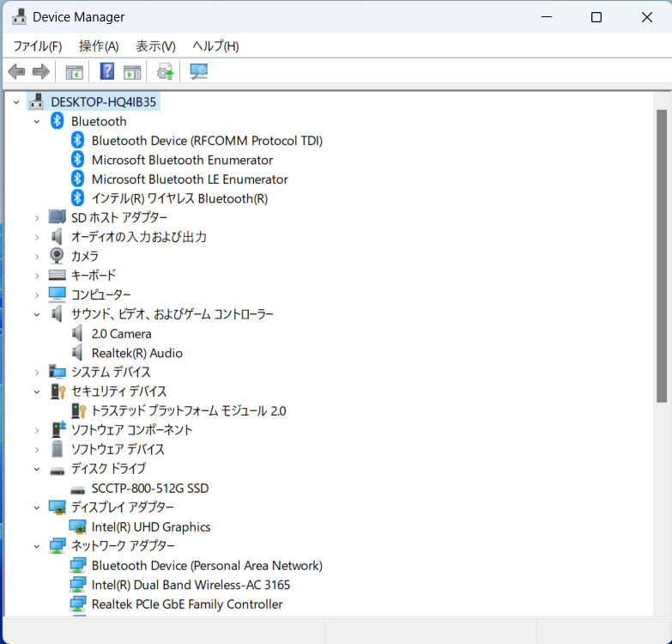The width and height of the screenshot is (672, 644).
Task: Open the 表示(V) menu
Action: tap(155, 46)
